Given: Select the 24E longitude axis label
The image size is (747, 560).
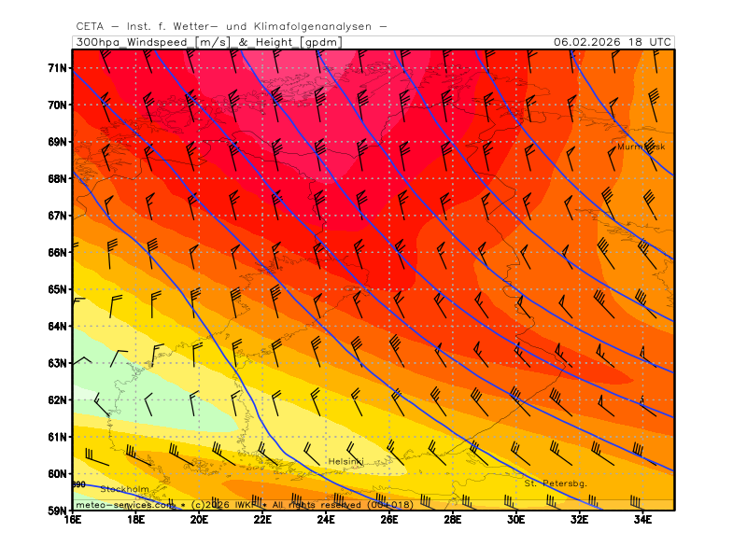Looking at the screenshot, I should point(327,520).
